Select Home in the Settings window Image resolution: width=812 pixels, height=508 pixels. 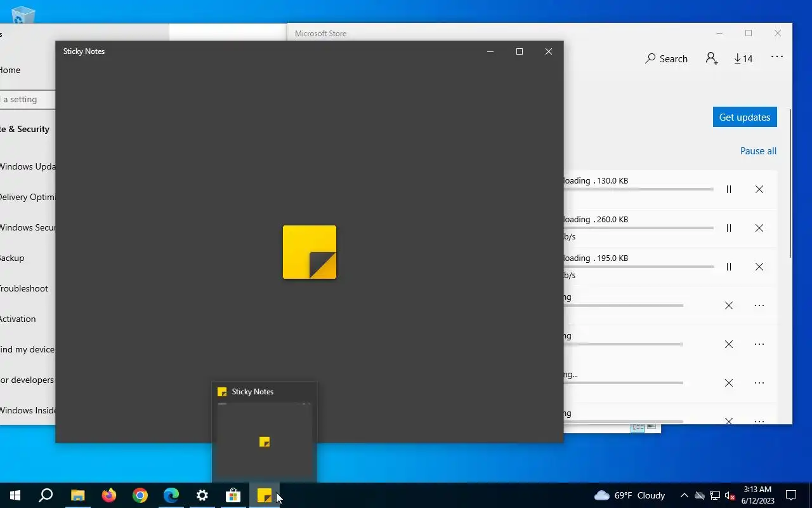coord(10,70)
